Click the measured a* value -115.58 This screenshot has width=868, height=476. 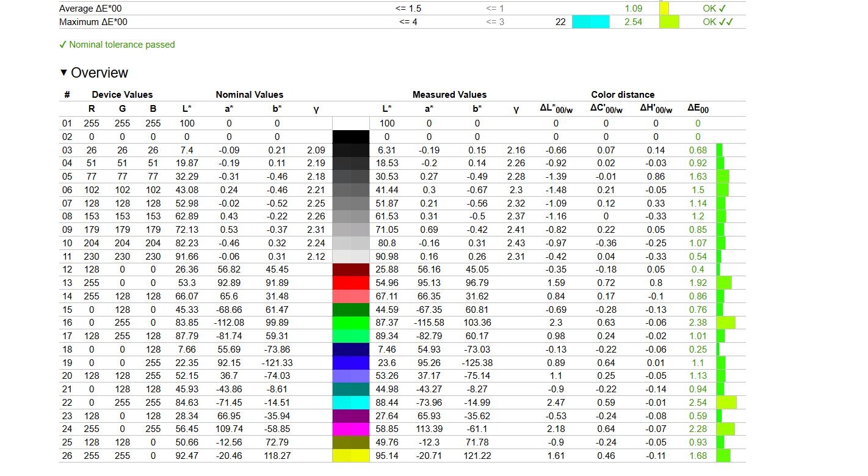pos(429,323)
